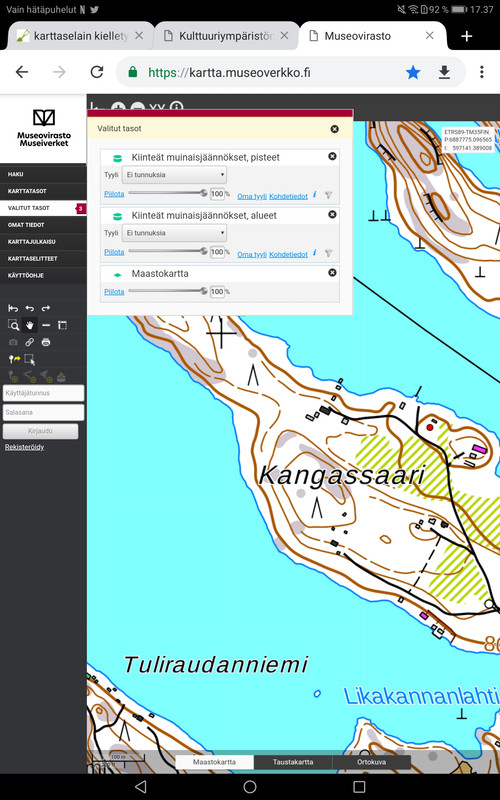Select the VALITUT TASOT menu item
The image size is (500, 800).
click(x=43, y=208)
